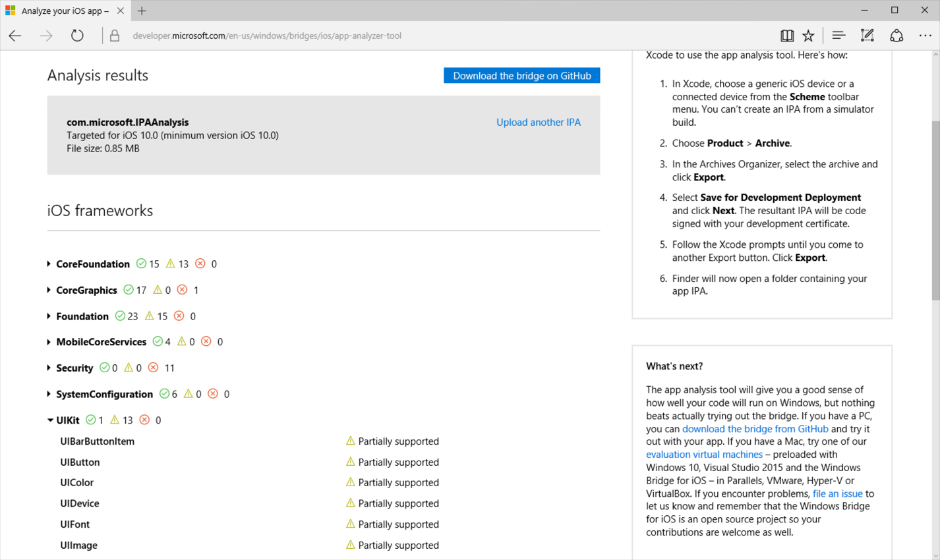This screenshot has height=560, width=940.
Task: Open Reading view book icon
Action: (x=786, y=36)
